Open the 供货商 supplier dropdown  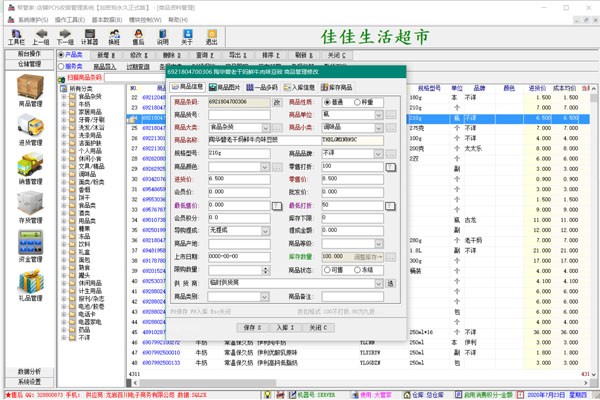pos(378,283)
